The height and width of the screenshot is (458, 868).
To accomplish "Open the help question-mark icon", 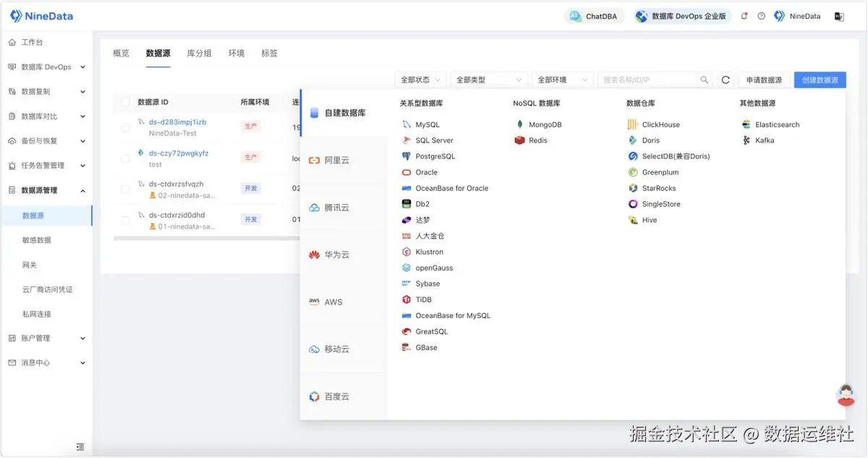I will click(761, 16).
